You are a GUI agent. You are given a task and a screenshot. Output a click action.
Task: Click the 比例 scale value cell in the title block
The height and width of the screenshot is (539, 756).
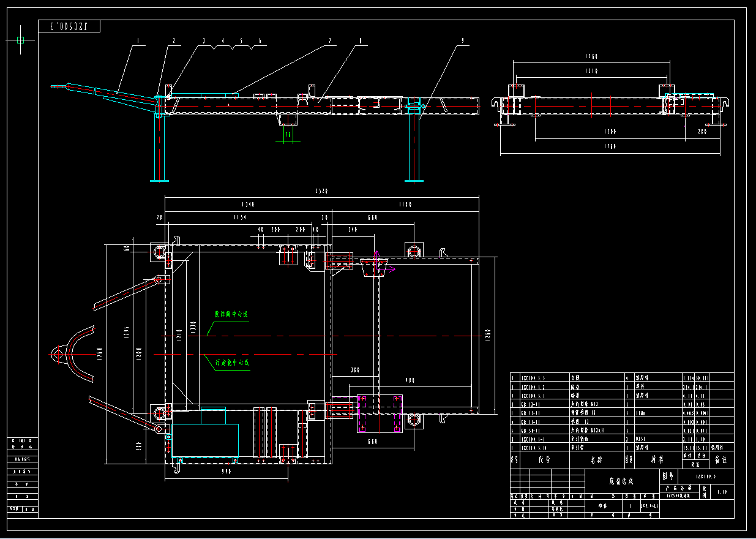coord(722,492)
